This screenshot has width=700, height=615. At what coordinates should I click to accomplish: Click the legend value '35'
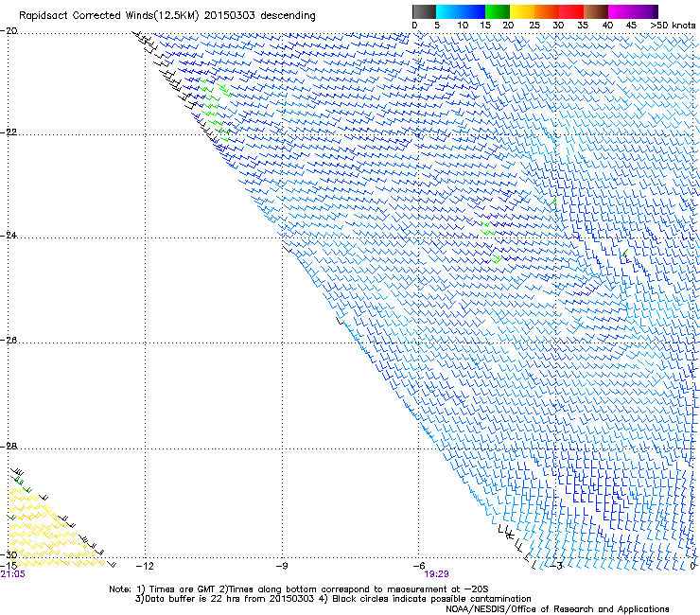(583, 26)
